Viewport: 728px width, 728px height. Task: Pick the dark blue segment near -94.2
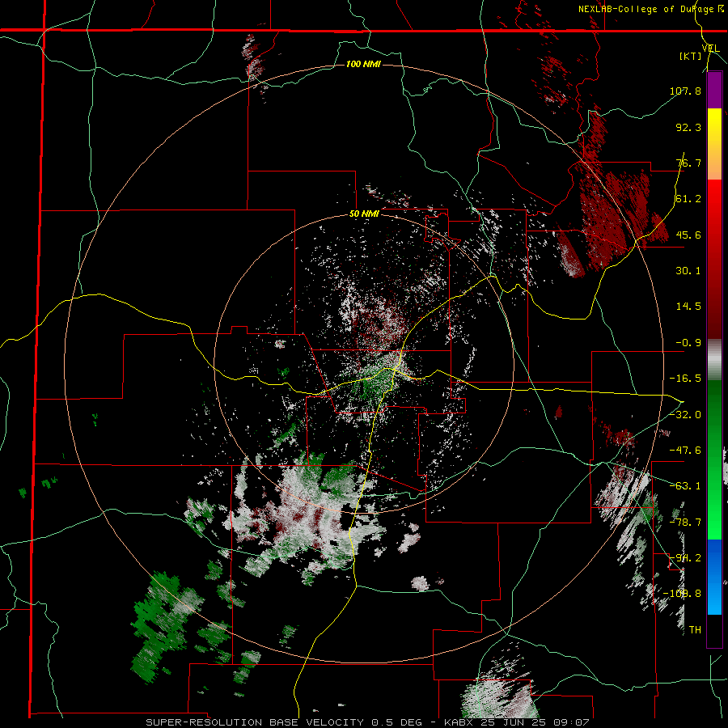(x=714, y=557)
